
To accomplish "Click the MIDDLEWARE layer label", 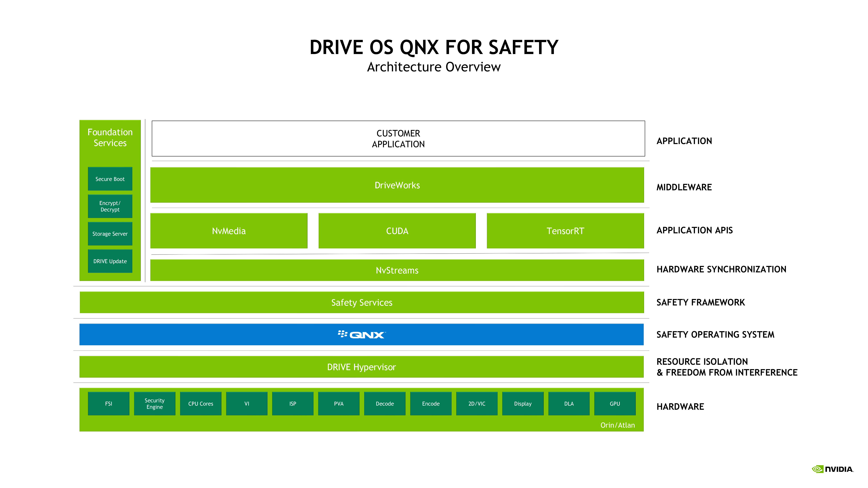I will 684,187.
